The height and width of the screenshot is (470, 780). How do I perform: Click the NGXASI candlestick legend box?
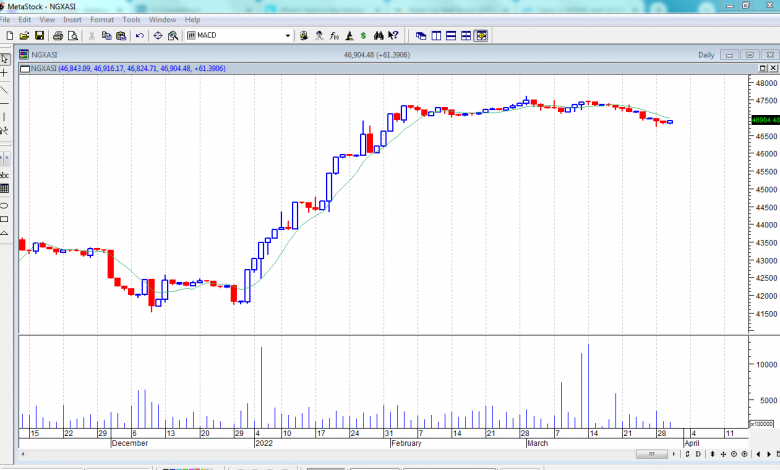pyautogui.click(x=25, y=69)
